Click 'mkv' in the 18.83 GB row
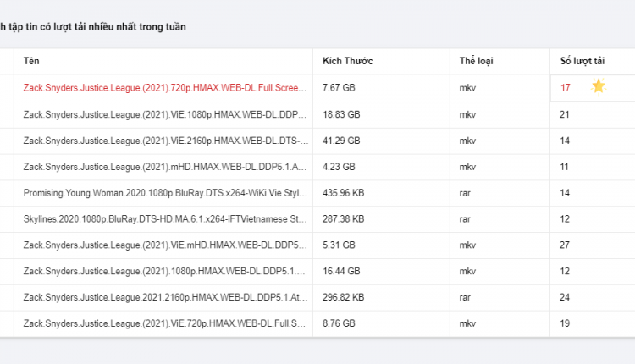The height and width of the screenshot is (364, 635). point(467,114)
